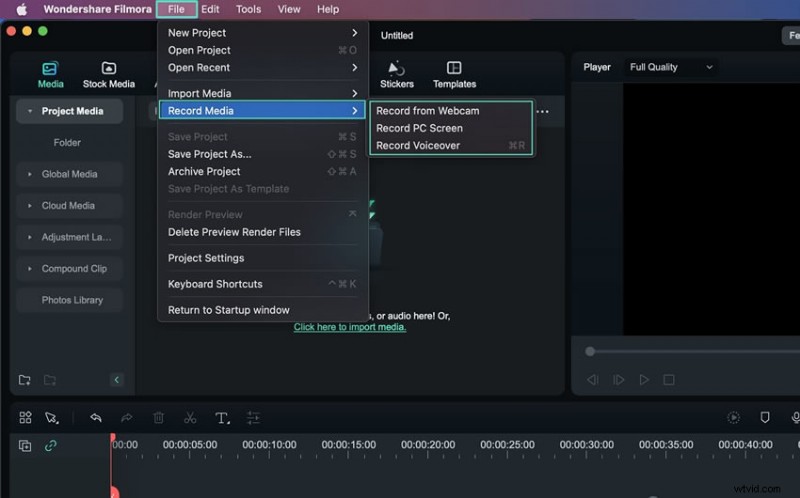Open the New Project submenu
The height and width of the screenshot is (498, 800).
click(262, 33)
